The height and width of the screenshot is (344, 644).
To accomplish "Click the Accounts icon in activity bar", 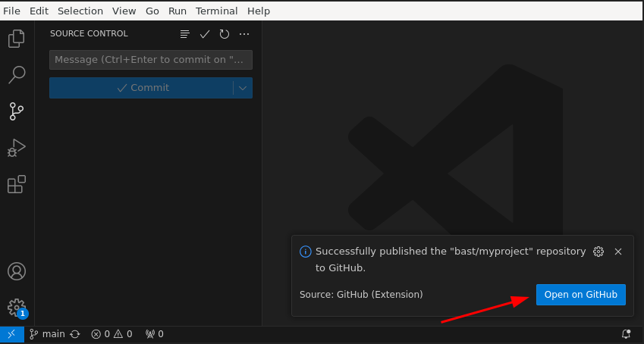I will 17,271.
